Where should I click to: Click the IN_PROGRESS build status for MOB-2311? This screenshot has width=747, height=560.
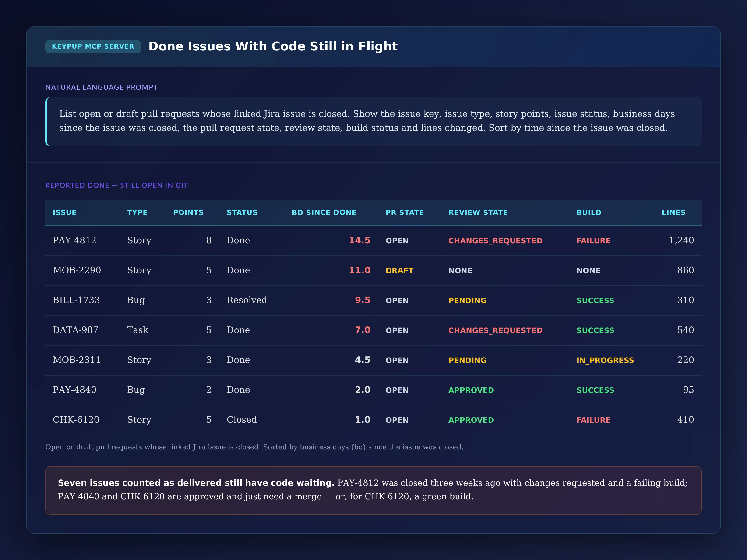(605, 360)
